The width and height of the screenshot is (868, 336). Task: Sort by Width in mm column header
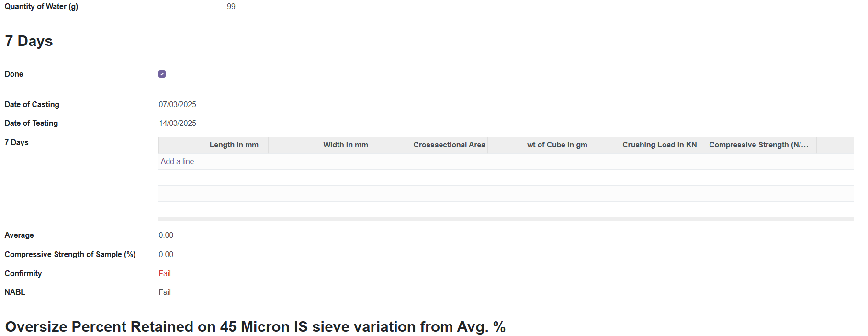point(323,145)
